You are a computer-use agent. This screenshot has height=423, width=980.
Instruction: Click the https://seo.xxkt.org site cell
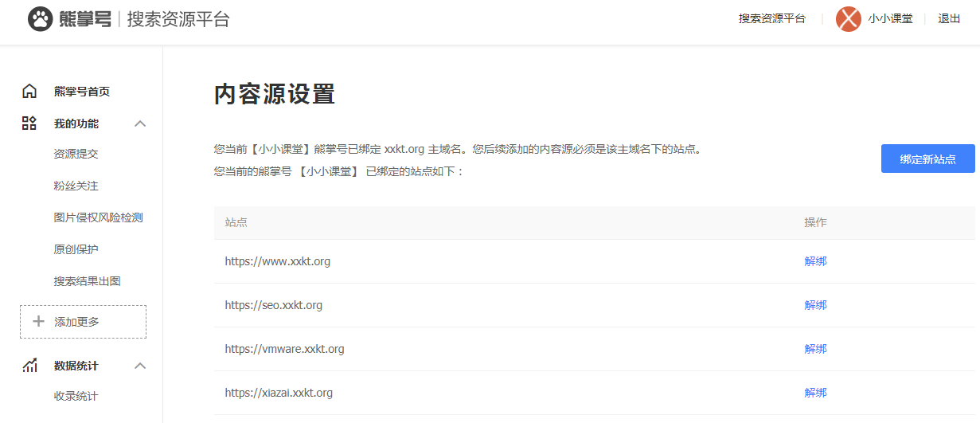tap(274, 305)
